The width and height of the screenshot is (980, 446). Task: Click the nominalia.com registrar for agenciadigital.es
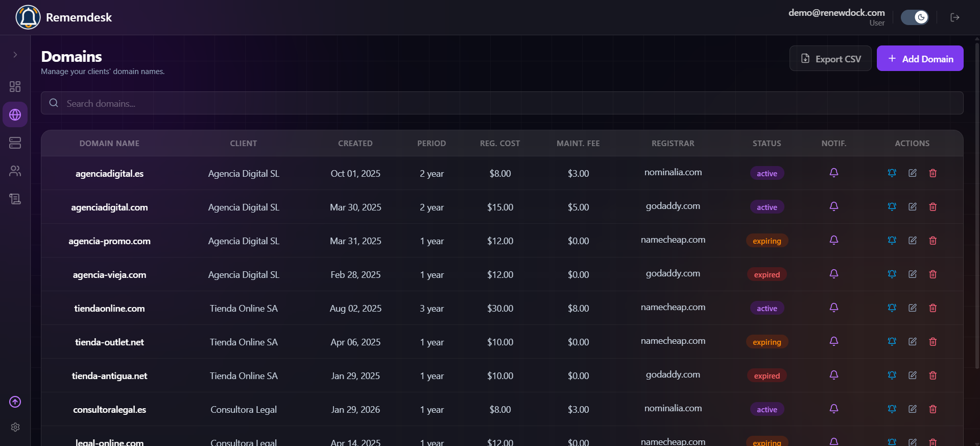(x=673, y=172)
